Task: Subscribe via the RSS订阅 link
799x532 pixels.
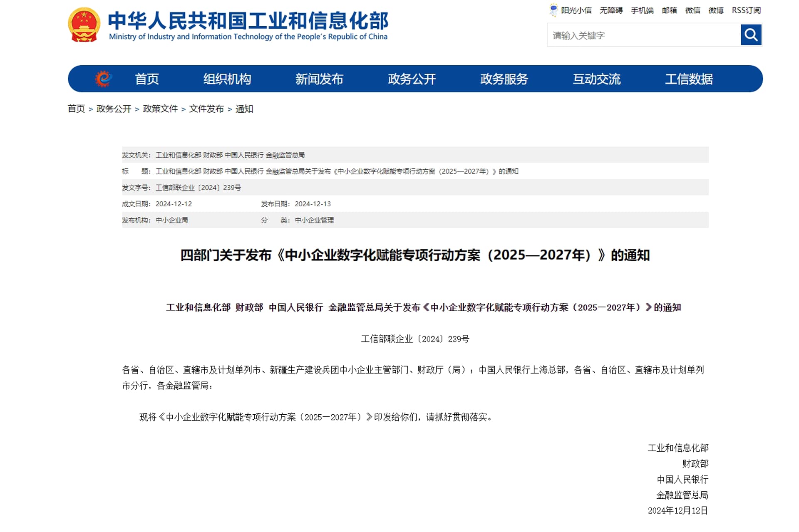Action: click(x=746, y=10)
